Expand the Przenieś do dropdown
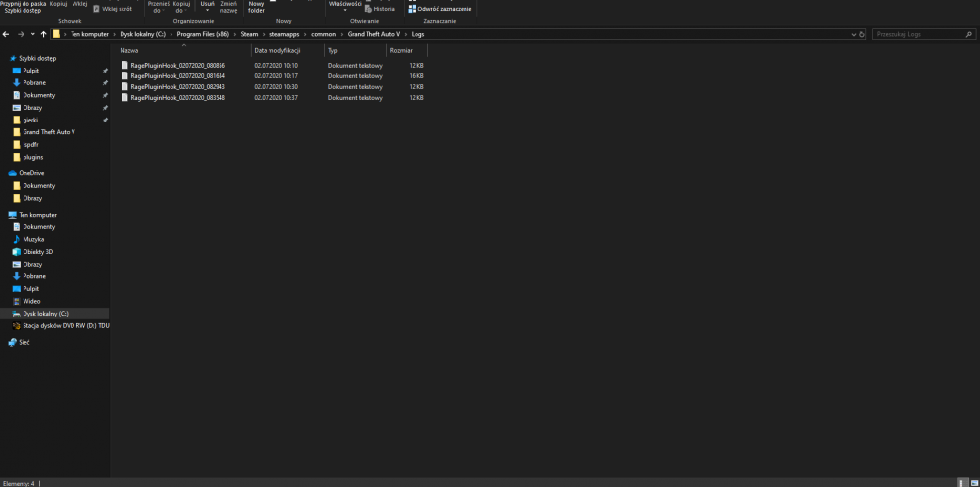980x487 pixels. [x=155, y=8]
